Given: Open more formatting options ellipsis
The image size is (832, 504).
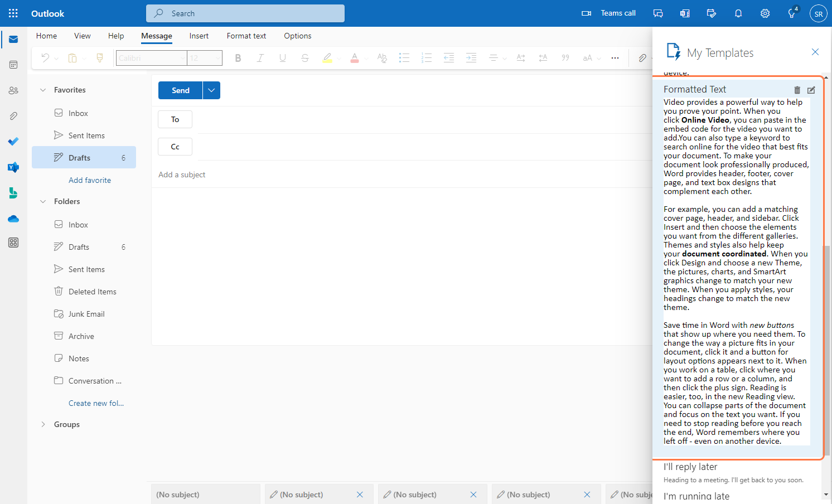Looking at the screenshot, I should [x=615, y=58].
